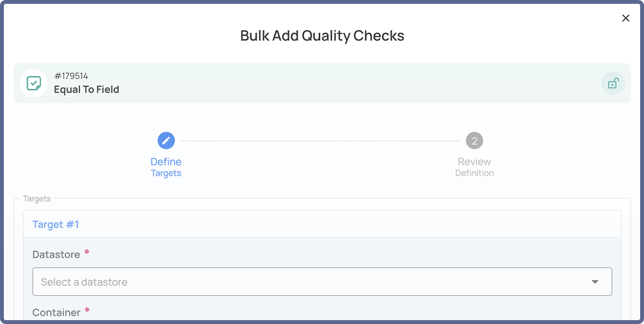This screenshot has width=644, height=324.
Task: Select the Define Targets step label
Action: [166, 167]
